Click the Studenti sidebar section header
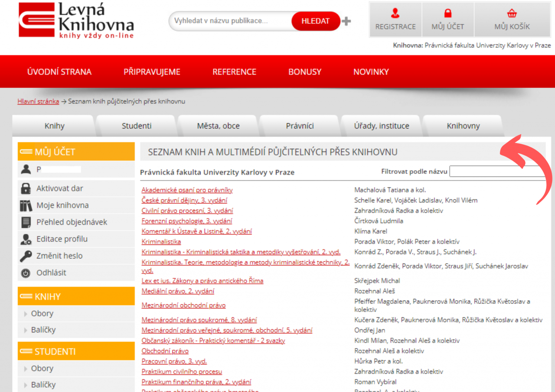This screenshot has width=555, height=392. point(76,351)
